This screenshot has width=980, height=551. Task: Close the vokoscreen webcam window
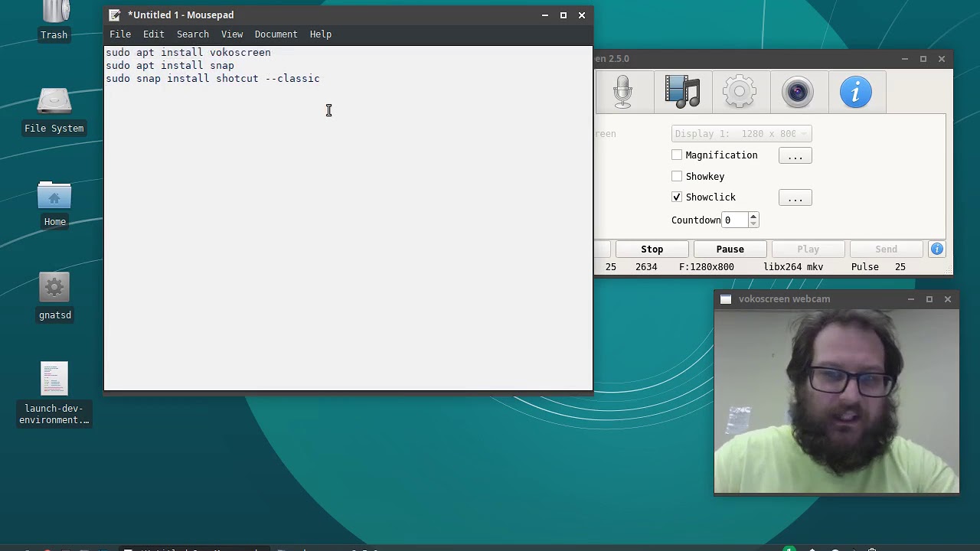(948, 299)
